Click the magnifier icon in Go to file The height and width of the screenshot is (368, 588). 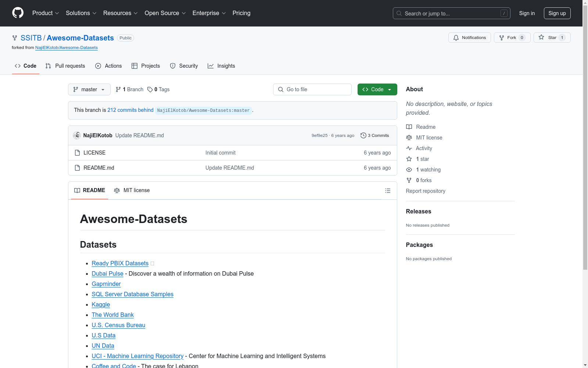click(281, 89)
